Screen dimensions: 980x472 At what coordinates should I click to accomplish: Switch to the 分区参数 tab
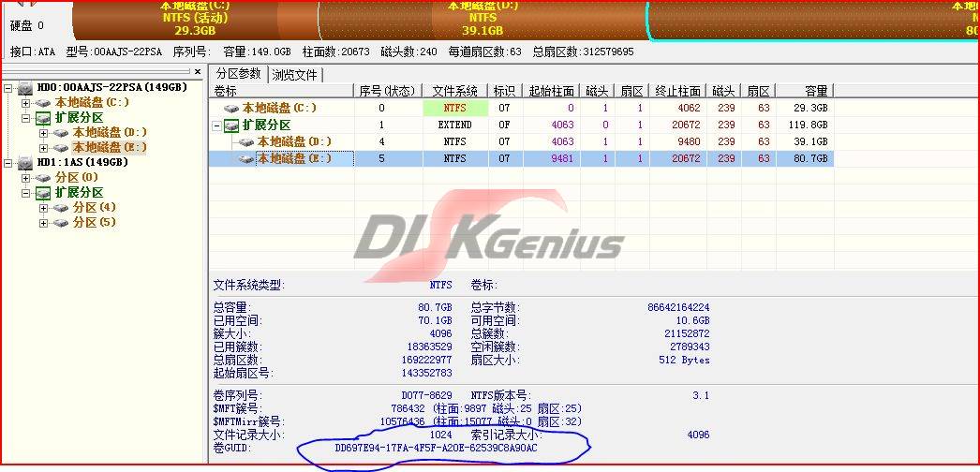239,74
